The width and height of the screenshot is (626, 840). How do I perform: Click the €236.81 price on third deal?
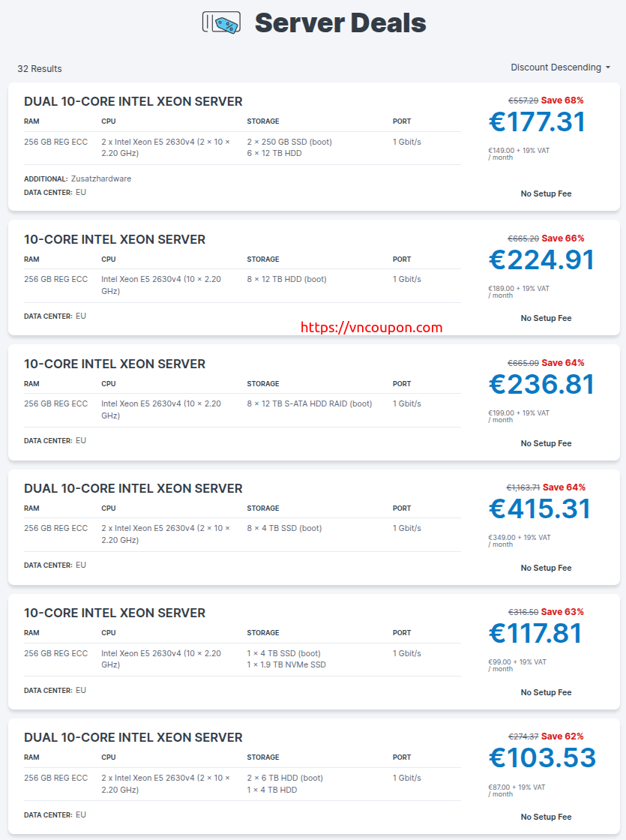click(x=541, y=384)
